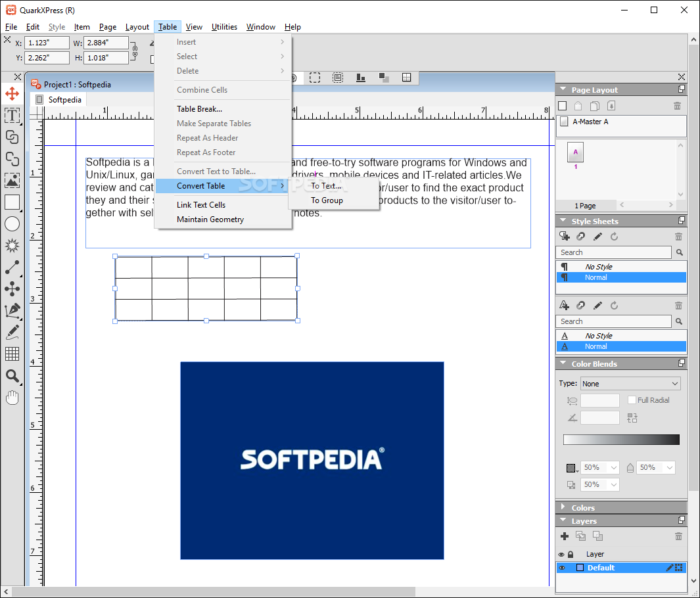Click character style sheet Search field

pyautogui.click(x=613, y=321)
